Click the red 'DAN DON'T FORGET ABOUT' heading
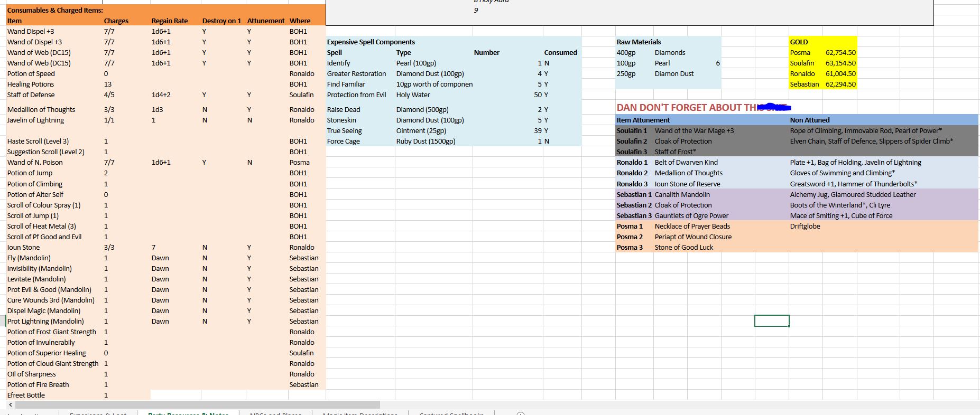 click(687, 107)
